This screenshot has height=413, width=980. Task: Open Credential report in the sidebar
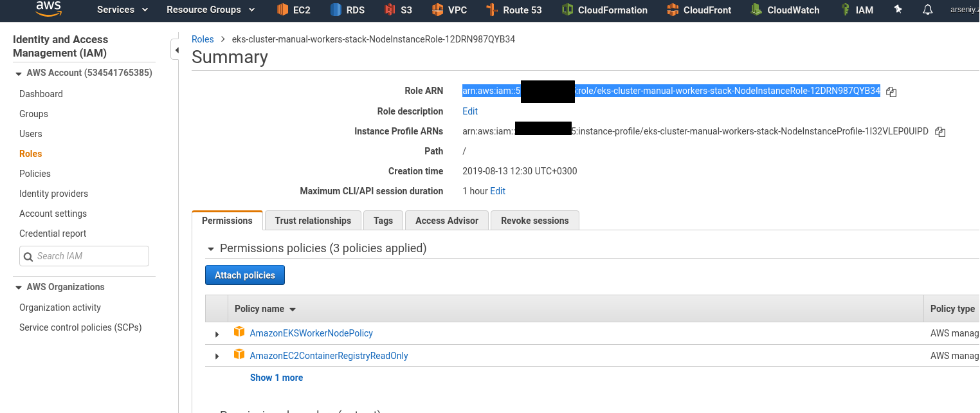pos(53,234)
